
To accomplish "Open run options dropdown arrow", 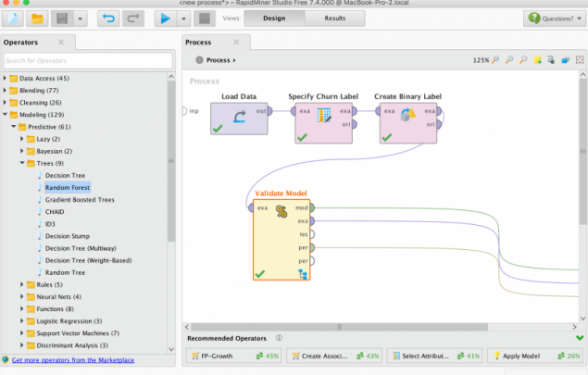I will [x=183, y=19].
